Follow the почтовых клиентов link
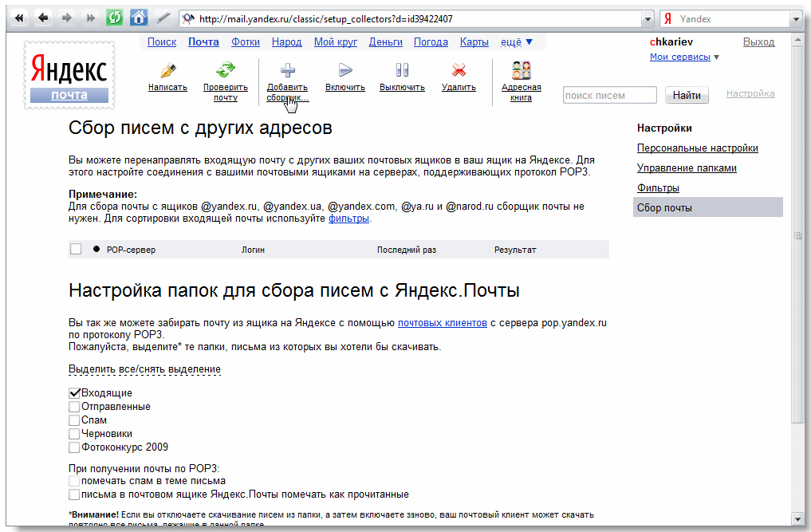 (442, 323)
